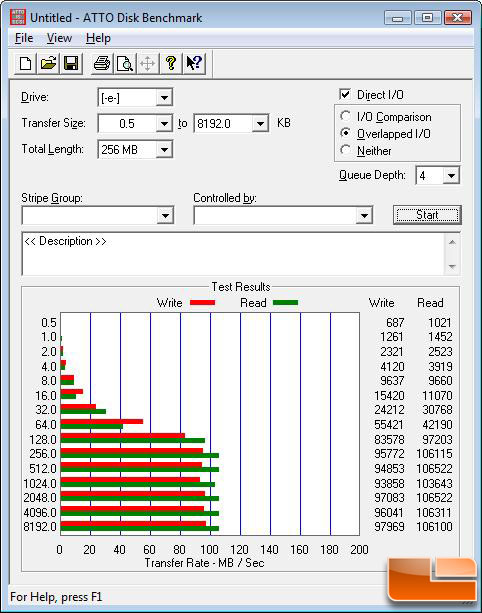
Task: Select the Neither radio button
Action: coord(345,150)
